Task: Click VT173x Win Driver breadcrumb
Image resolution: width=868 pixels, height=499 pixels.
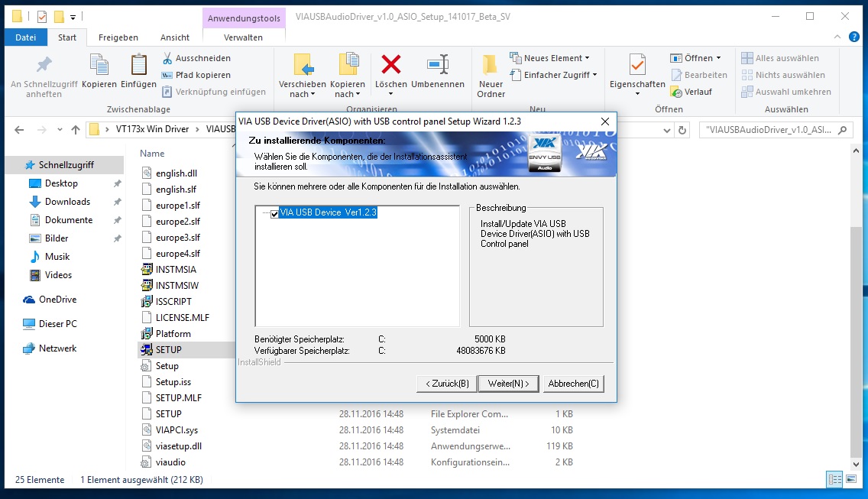Action: click(152, 129)
